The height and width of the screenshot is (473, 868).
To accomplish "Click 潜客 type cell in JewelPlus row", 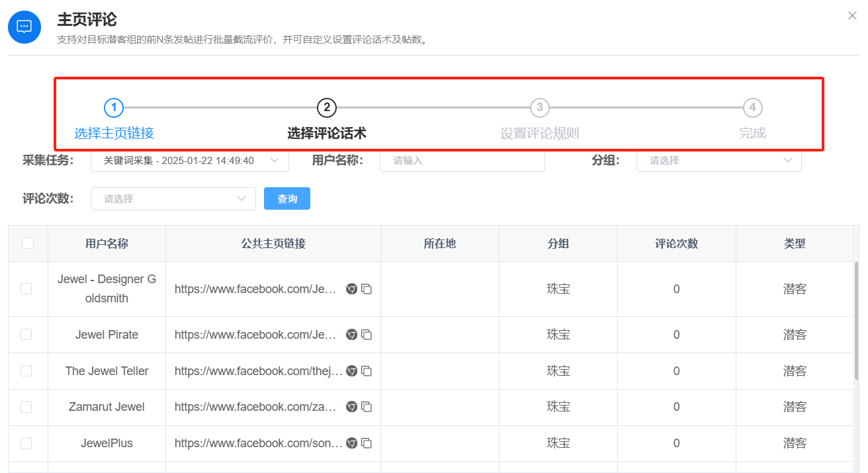I will pos(795,443).
